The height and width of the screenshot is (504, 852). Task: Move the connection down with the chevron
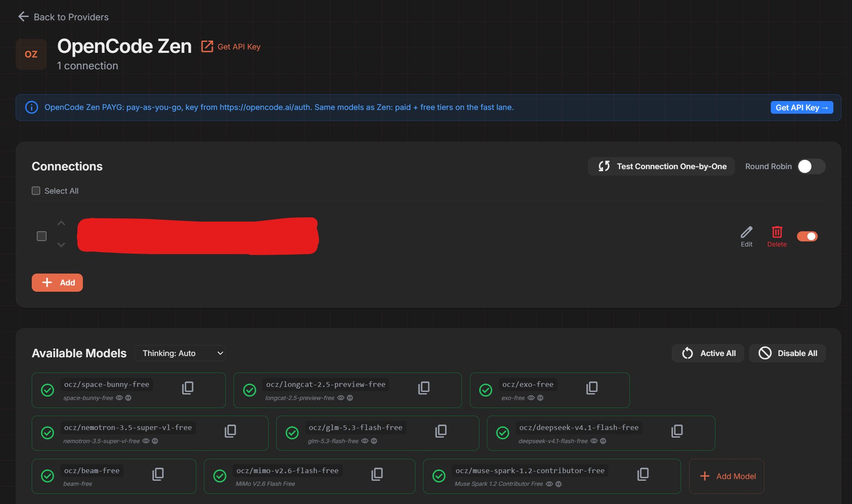pyautogui.click(x=61, y=245)
